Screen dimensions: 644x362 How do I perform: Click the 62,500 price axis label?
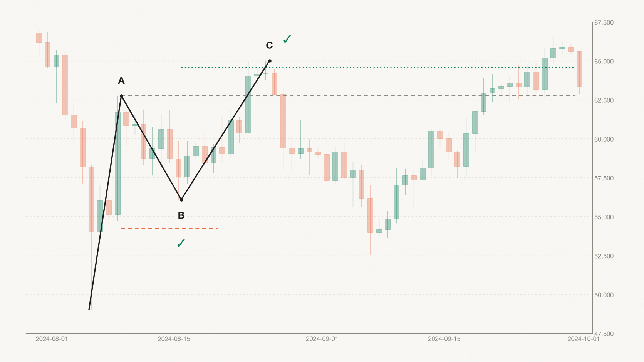604,100
